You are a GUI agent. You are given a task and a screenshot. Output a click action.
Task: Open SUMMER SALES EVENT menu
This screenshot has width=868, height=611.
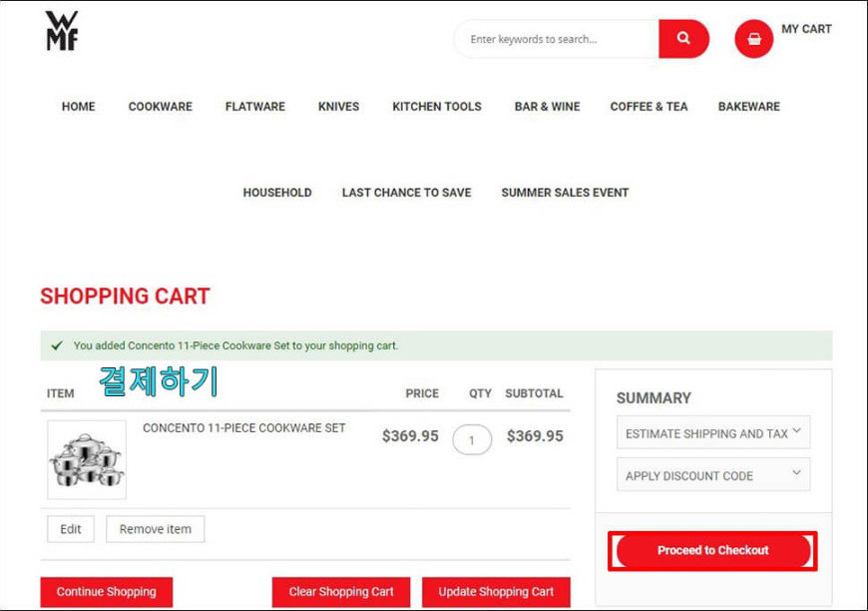(x=565, y=193)
